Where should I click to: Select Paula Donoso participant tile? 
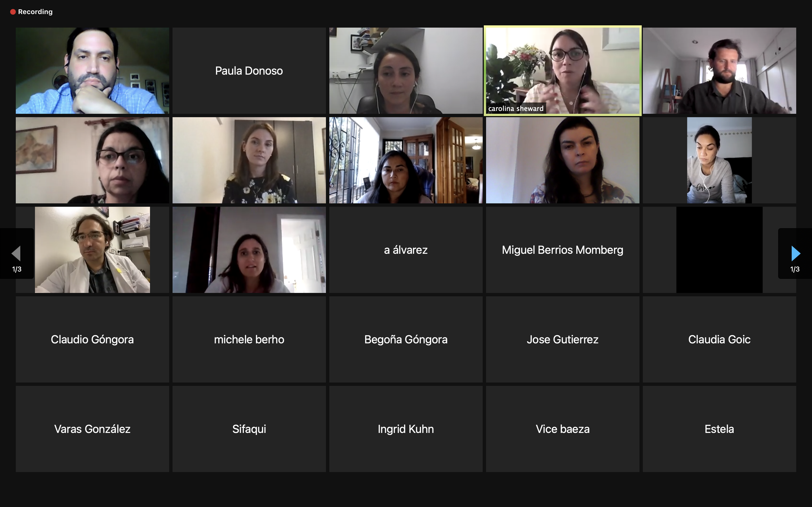[x=249, y=71]
